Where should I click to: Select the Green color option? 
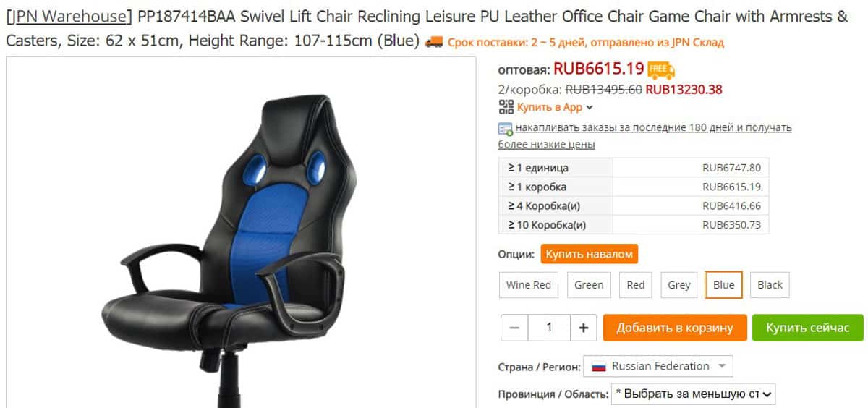(589, 285)
